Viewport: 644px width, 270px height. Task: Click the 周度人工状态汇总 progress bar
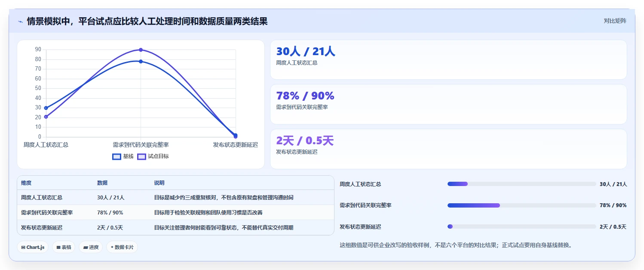[x=522, y=184]
